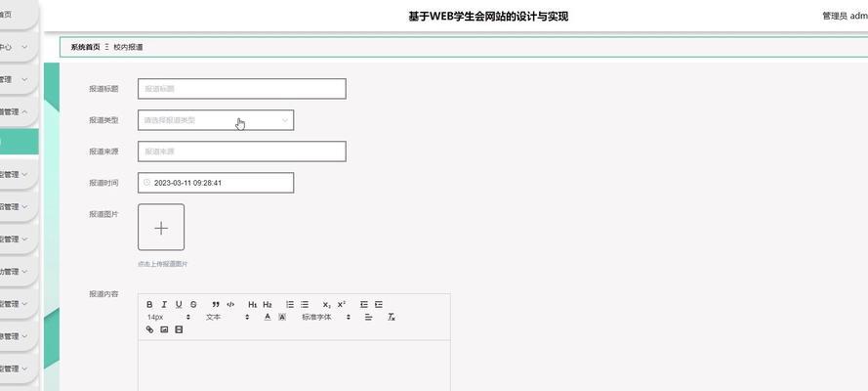868x391 pixels.
Task: Apply strikethrough in the editor toolbar
Action: point(193,305)
